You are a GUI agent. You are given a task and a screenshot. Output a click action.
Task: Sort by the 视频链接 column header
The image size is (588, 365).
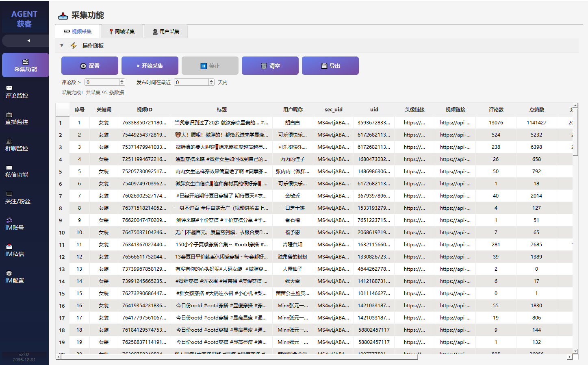[456, 110]
